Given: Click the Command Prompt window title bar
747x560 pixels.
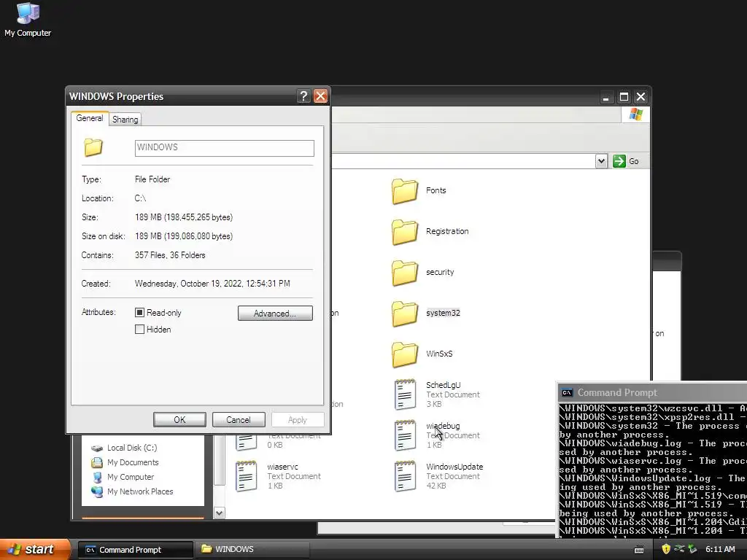Looking at the screenshot, I should click(x=653, y=392).
